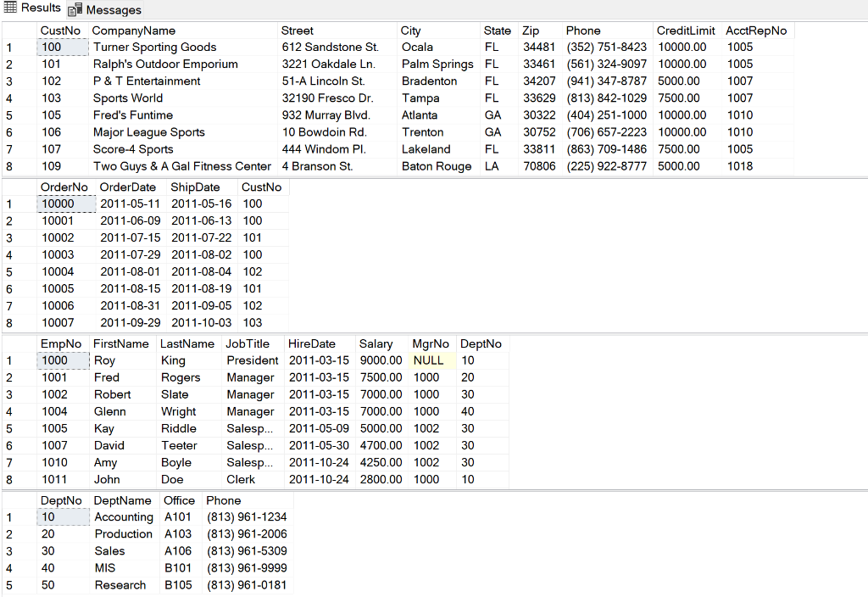Click cell 'Palm Springs'
Viewport: 868px width, 597px height.
(x=438, y=64)
